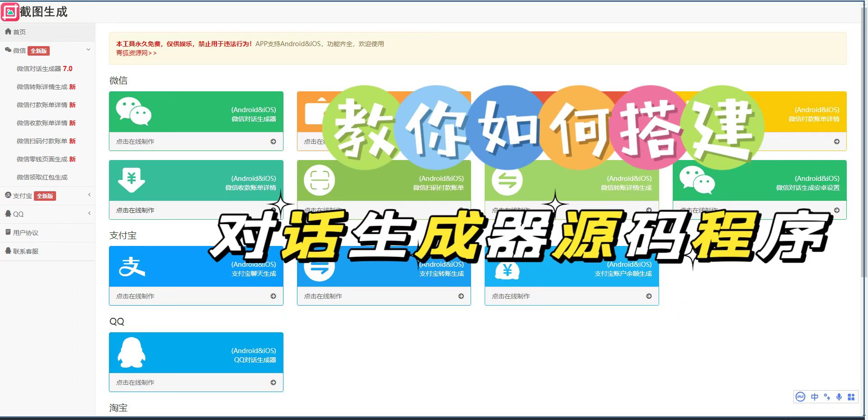Toggle the 中 Chinese input mode

click(x=815, y=397)
